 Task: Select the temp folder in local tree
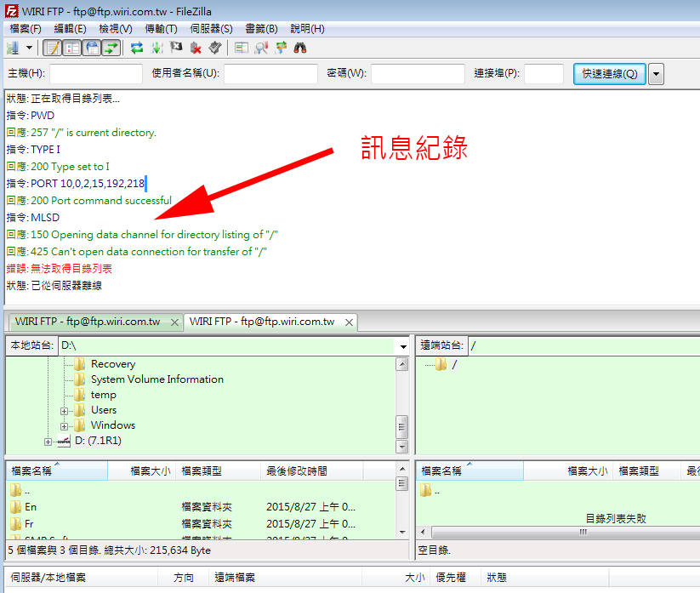pos(104,395)
